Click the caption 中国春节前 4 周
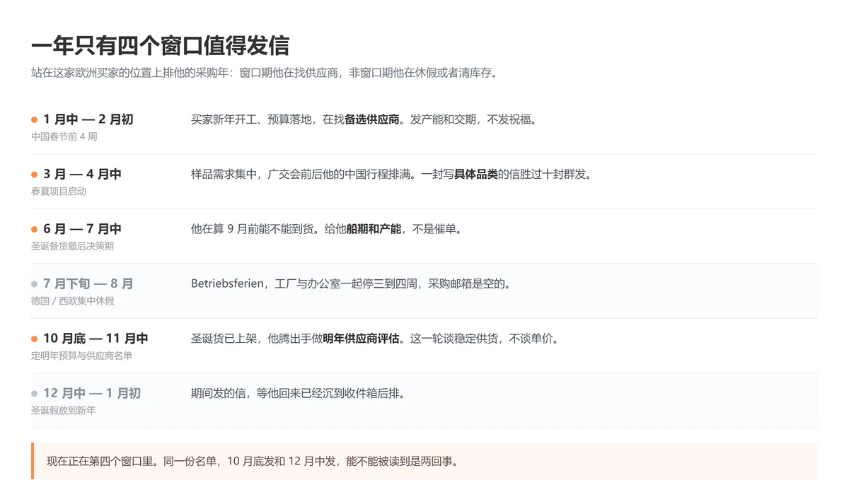 click(x=64, y=136)
